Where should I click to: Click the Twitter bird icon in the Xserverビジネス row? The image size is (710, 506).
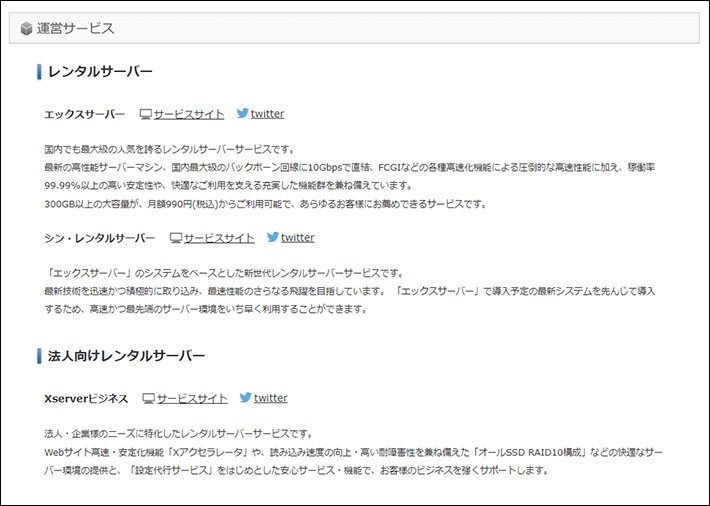click(x=245, y=397)
